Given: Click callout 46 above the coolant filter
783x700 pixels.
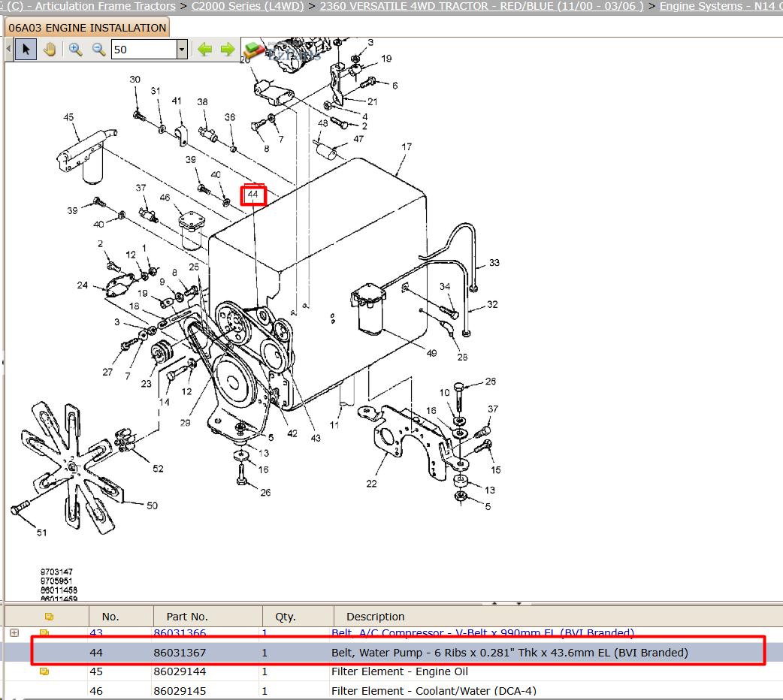Looking at the screenshot, I should click(165, 198).
